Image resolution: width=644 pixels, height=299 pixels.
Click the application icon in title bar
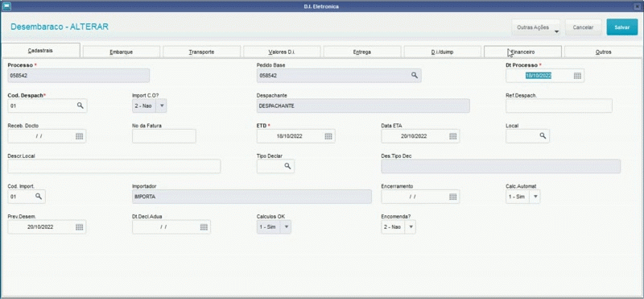point(7,6)
